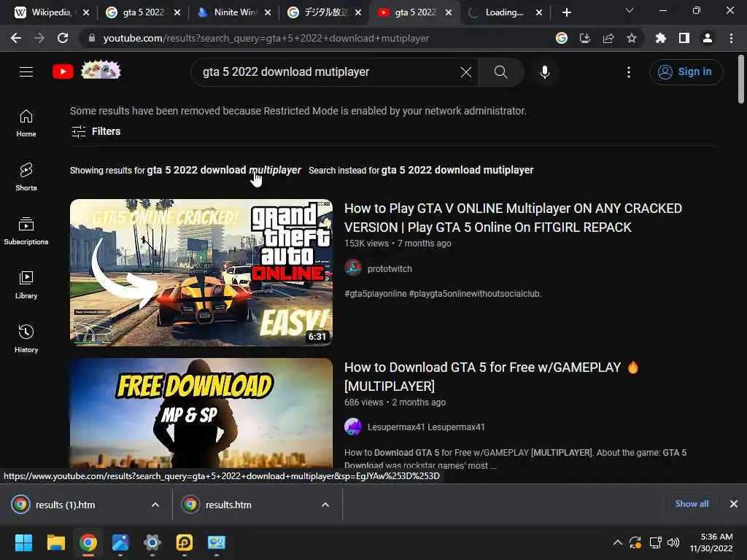Click the YouTube logo

click(63, 72)
